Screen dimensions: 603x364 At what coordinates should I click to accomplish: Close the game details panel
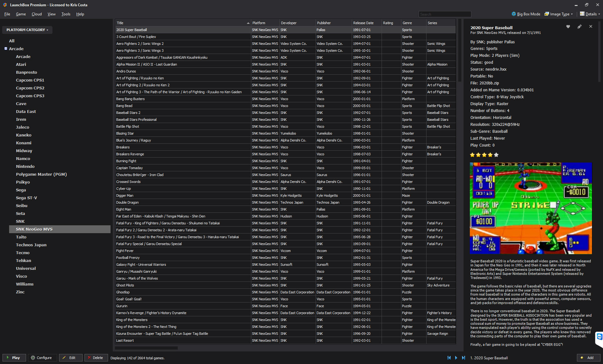tap(591, 27)
